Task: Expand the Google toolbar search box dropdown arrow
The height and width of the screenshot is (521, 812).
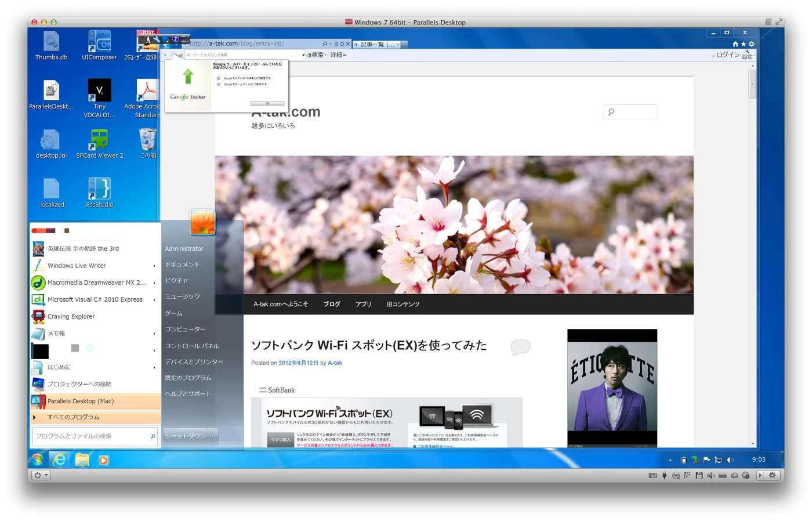Action: [303, 55]
